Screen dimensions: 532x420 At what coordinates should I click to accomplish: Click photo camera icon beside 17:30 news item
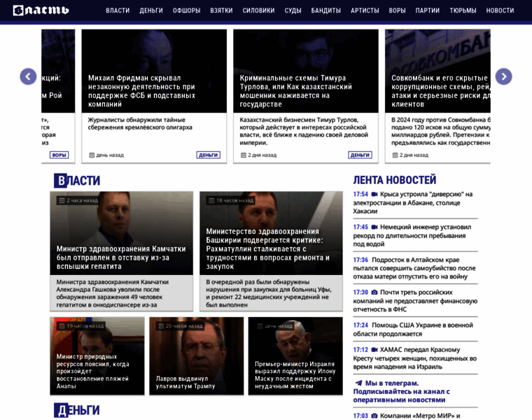(x=374, y=293)
